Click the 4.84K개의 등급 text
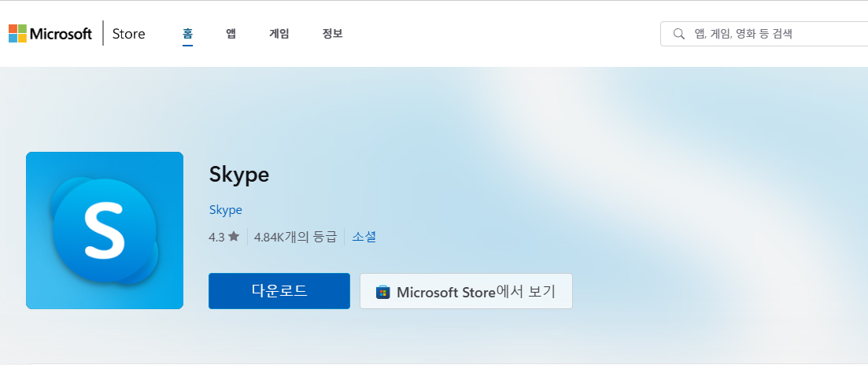Screen dimensions: 868x365 click(x=295, y=238)
